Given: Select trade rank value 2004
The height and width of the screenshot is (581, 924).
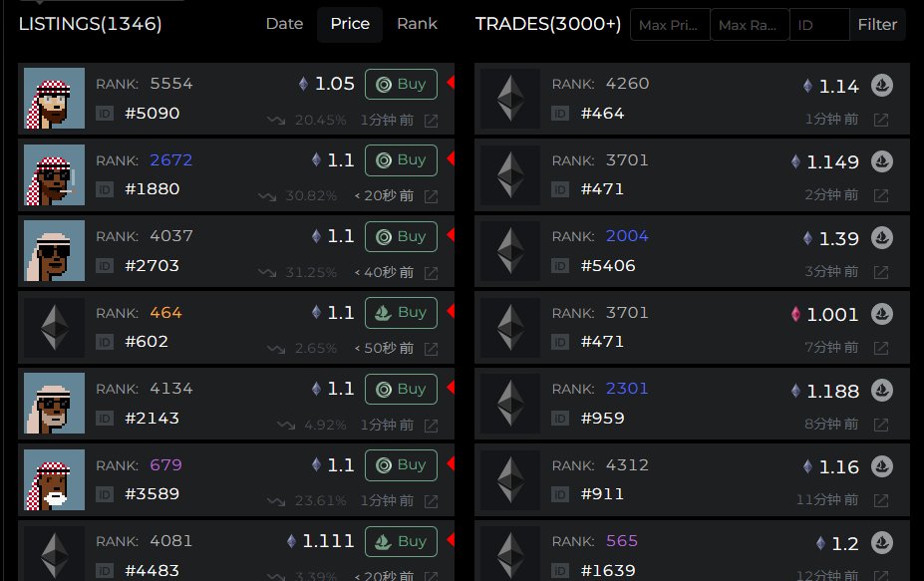Looking at the screenshot, I should pos(627,236).
